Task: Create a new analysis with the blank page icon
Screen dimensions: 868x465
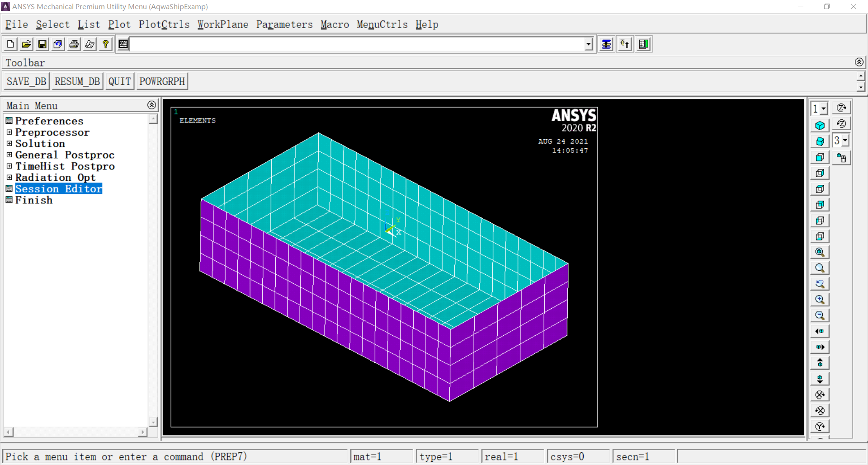Action: 10,44
